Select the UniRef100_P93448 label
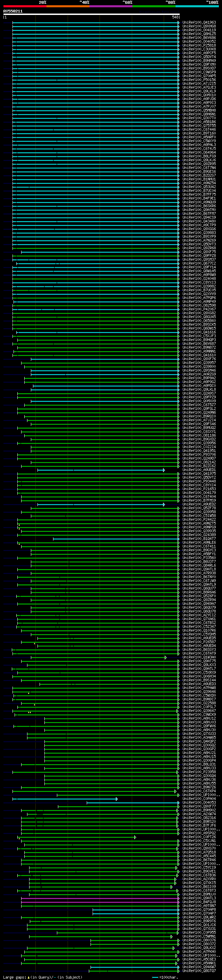Viewport: 222px width, 980px height. pyautogui.click(x=199, y=481)
